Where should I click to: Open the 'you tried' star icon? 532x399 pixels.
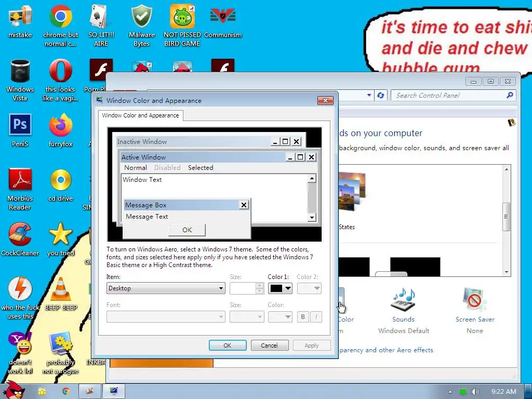click(x=60, y=239)
